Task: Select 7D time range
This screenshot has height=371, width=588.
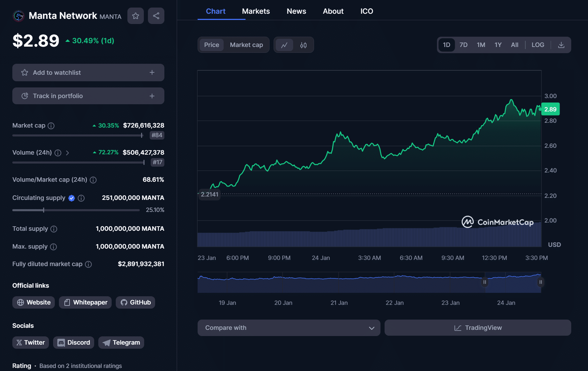Action: pyautogui.click(x=464, y=45)
